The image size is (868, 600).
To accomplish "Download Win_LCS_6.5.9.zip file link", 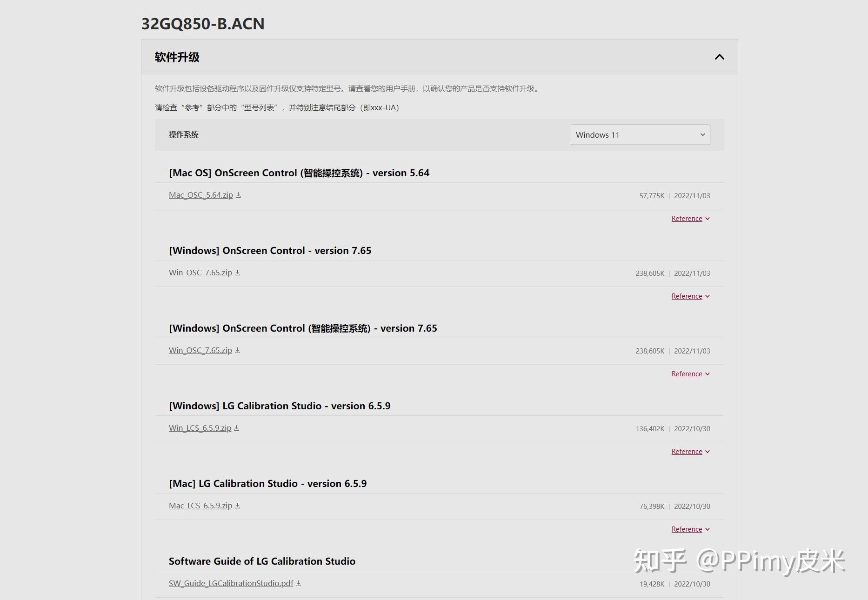I will point(200,428).
